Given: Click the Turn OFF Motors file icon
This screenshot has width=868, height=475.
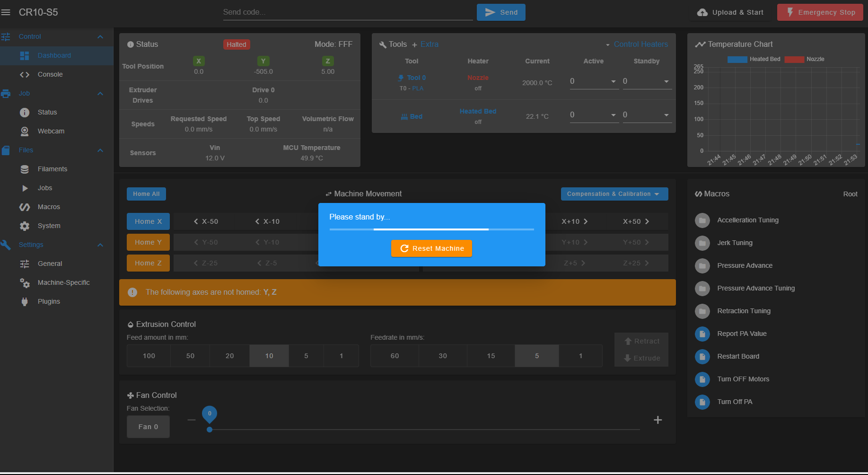Looking at the screenshot, I should [702, 379].
